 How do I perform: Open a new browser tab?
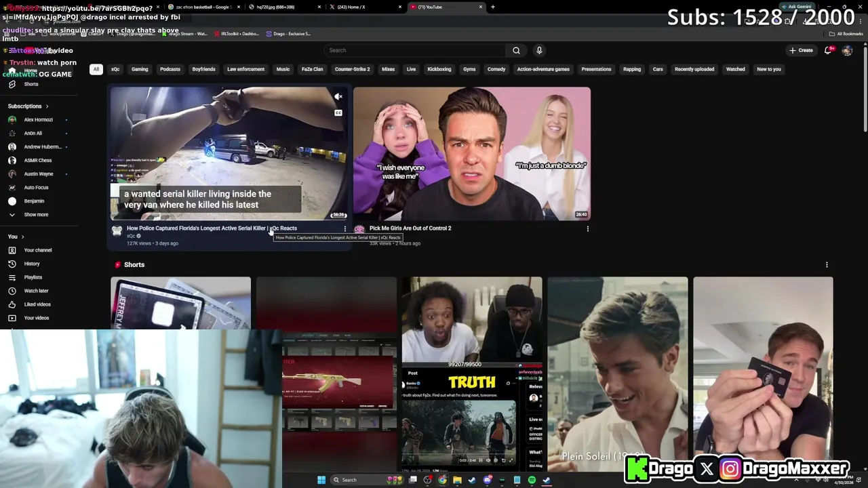point(493,7)
